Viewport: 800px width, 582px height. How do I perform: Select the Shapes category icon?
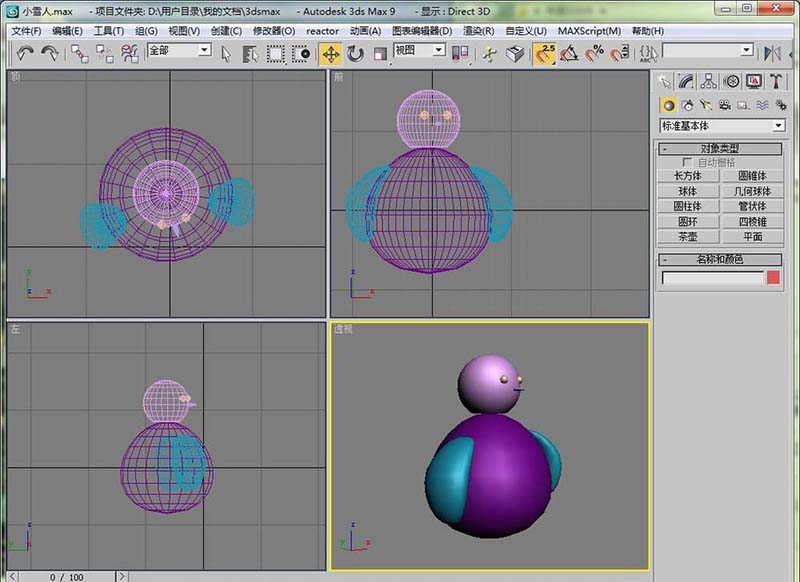(x=688, y=105)
